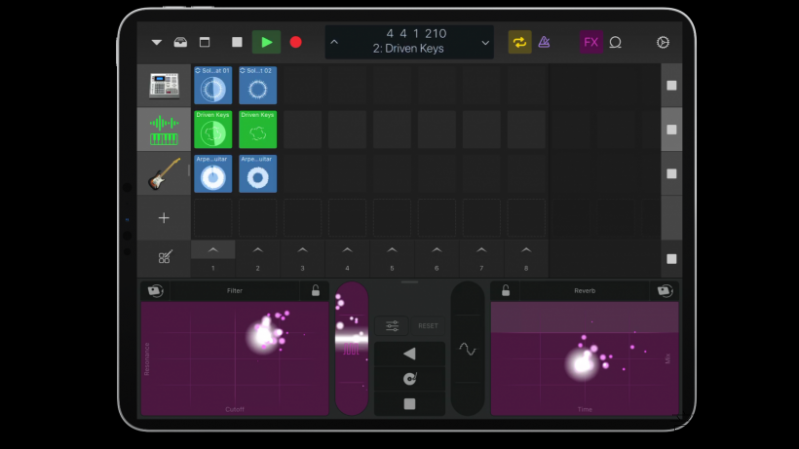Touch the Wobble sine wave strip

(x=467, y=349)
